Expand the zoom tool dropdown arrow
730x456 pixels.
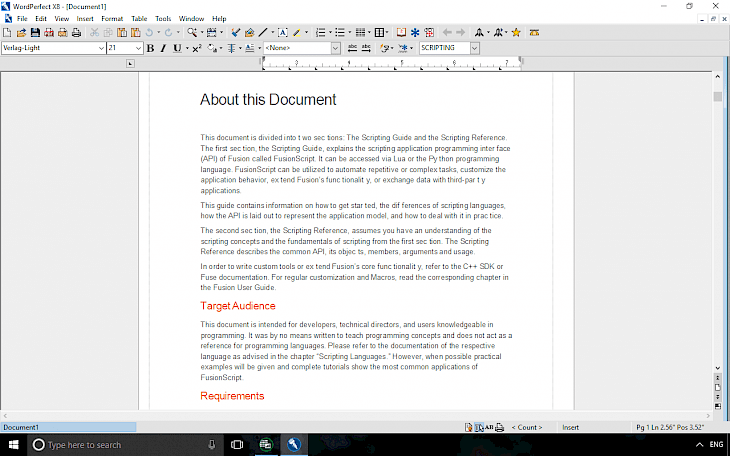202,33
